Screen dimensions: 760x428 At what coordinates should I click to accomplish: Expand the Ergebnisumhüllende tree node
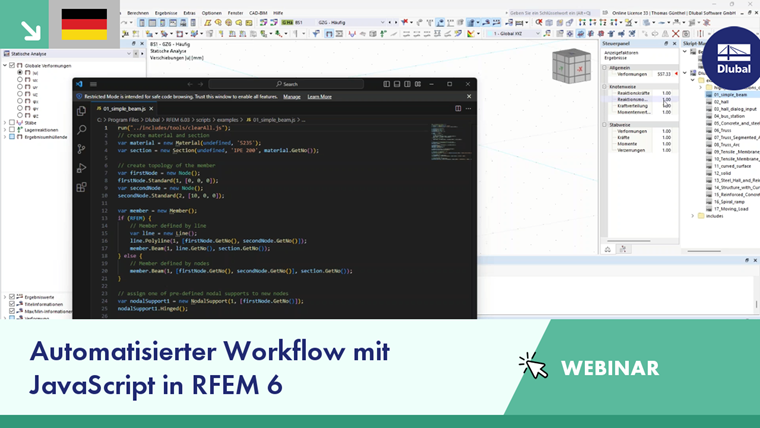[x=5, y=137]
